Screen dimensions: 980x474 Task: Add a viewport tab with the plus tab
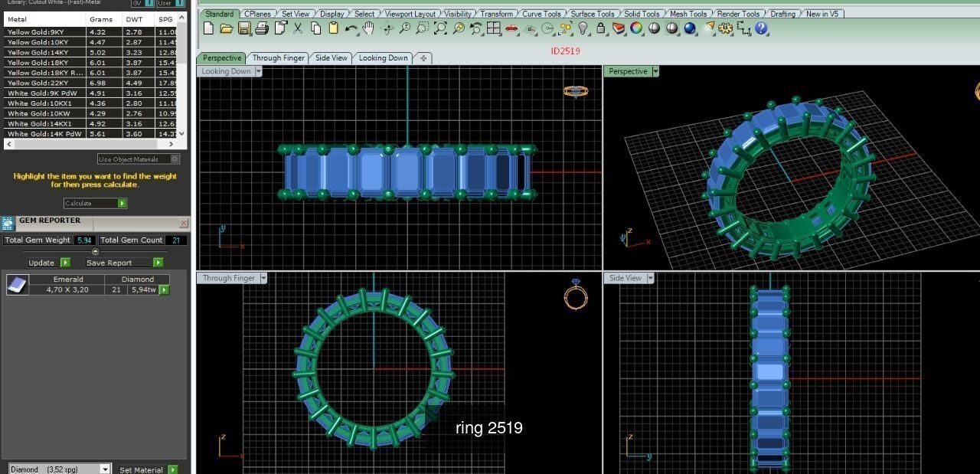click(x=423, y=57)
